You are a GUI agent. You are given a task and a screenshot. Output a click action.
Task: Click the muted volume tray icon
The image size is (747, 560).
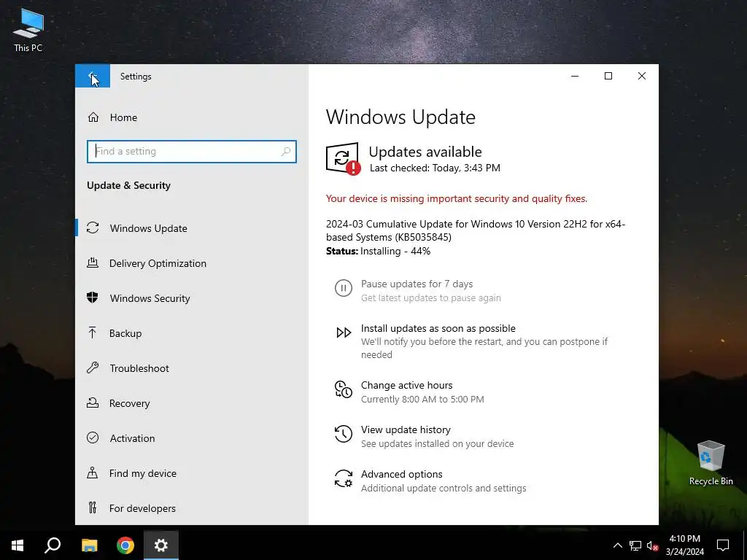652,545
